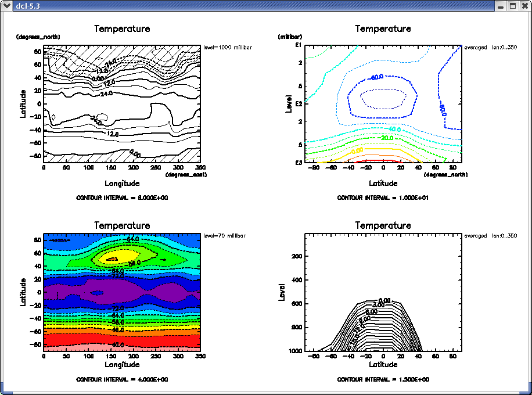This screenshot has width=532, height=395.
Task: Open the window menu chevron beside dcl-5.3
Action: 6,6
